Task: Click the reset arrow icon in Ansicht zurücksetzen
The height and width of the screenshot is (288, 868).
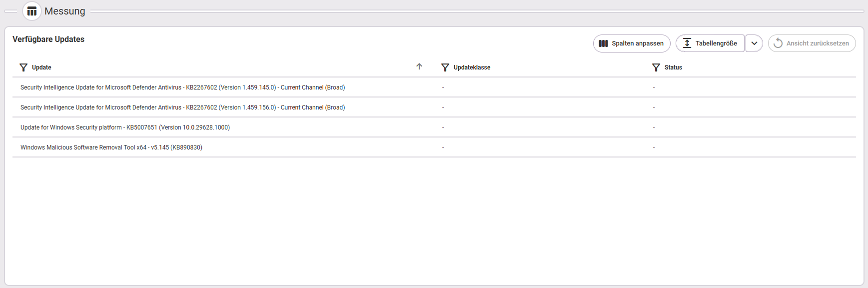Action: point(778,43)
